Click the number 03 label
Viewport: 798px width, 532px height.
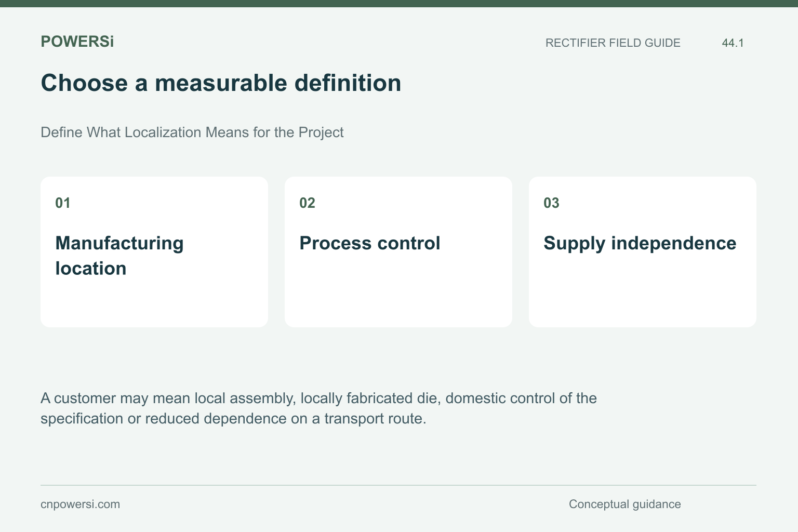[x=551, y=203]
